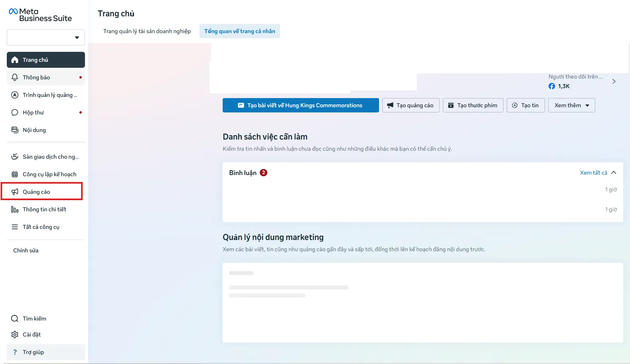Open Thông tin chi tiết chart icon
630x364 pixels.
click(x=15, y=209)
